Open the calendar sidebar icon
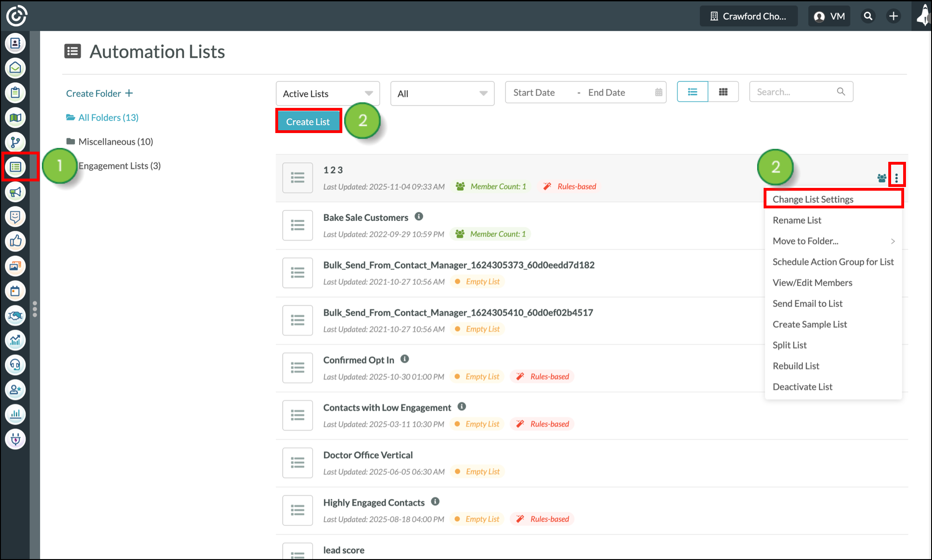This screenshot has width=932, height=560. point(15,291)
